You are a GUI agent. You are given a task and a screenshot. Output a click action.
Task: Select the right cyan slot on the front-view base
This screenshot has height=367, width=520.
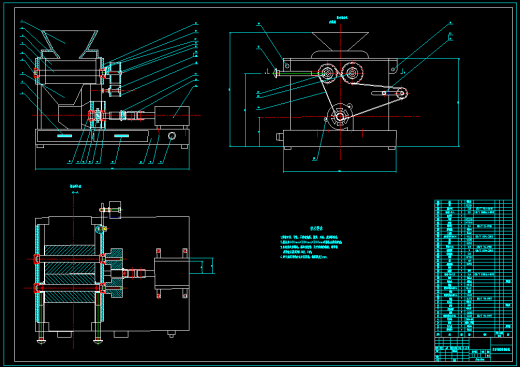coord(121,136)
